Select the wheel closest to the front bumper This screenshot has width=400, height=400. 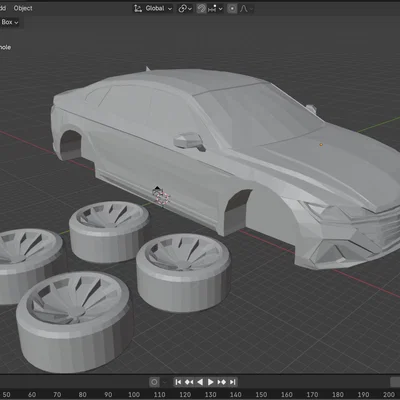pyautogui.click(x=183, y=273)
